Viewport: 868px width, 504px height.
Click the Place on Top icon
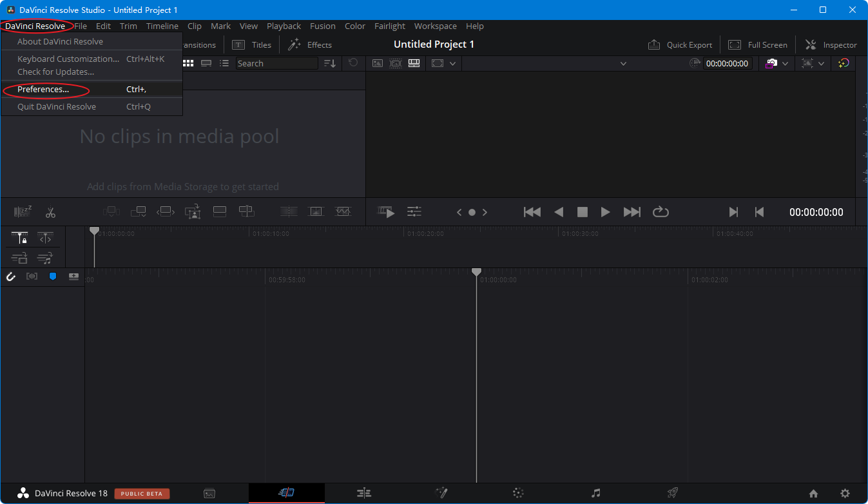(x=220, y=211)
